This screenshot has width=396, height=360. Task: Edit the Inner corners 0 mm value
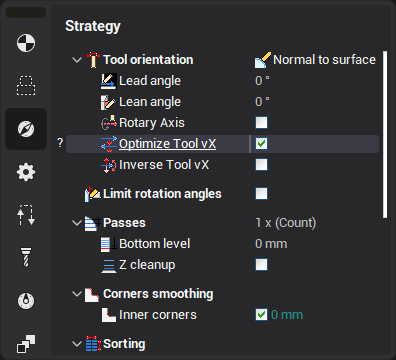click(287, 315)
